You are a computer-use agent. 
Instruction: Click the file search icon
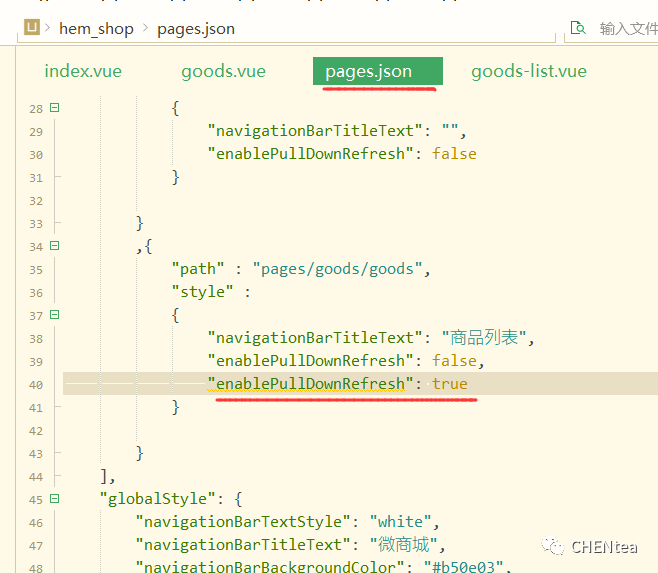pos(577,28)
